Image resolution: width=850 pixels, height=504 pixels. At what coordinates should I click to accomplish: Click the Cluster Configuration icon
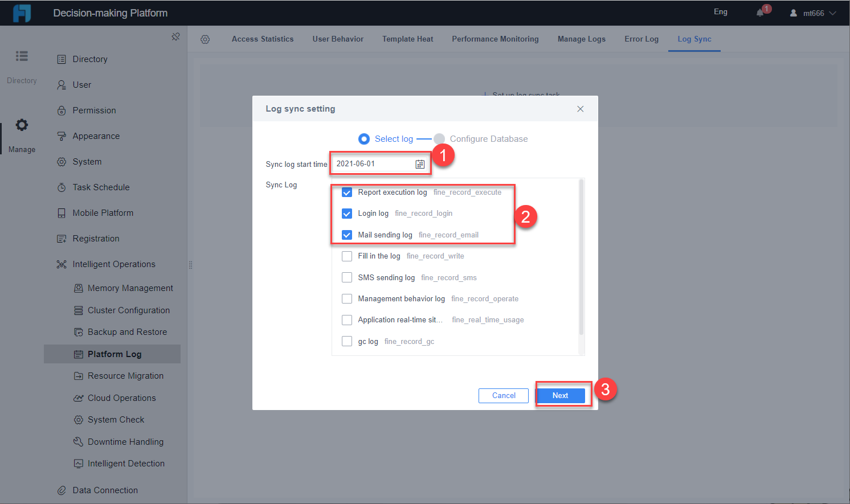[x=79, y=310]
